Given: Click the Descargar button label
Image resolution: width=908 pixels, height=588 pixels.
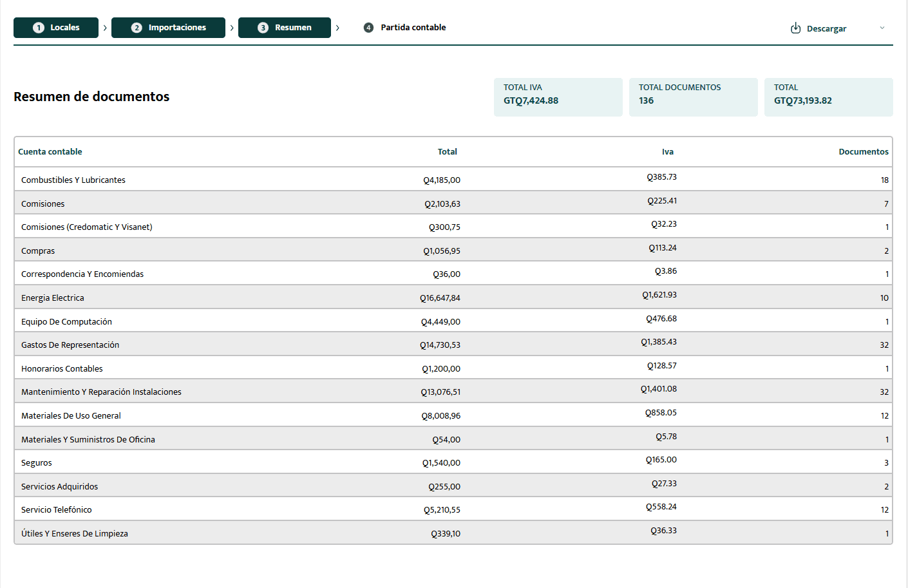Looking at the screenshot, I should (x=826, y=29).
